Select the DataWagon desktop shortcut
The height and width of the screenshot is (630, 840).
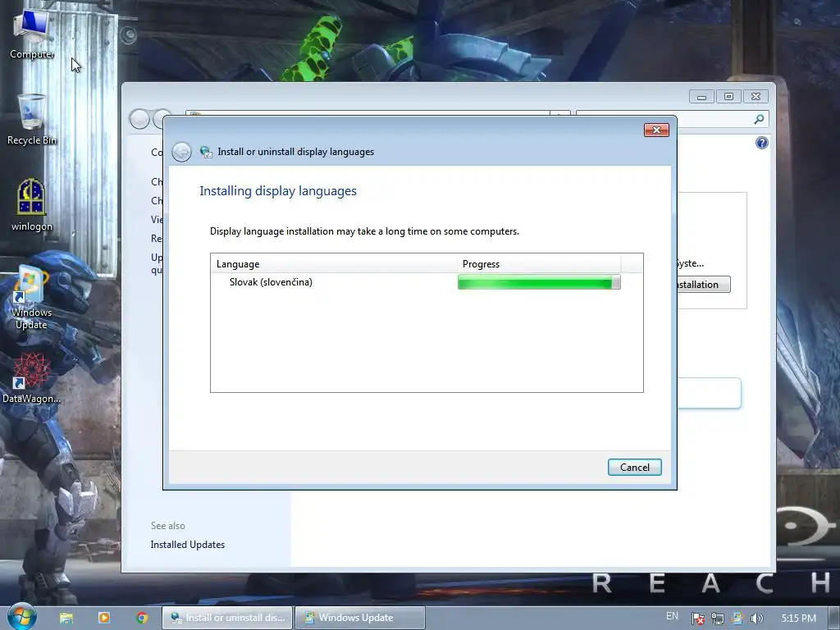[32, 378]
